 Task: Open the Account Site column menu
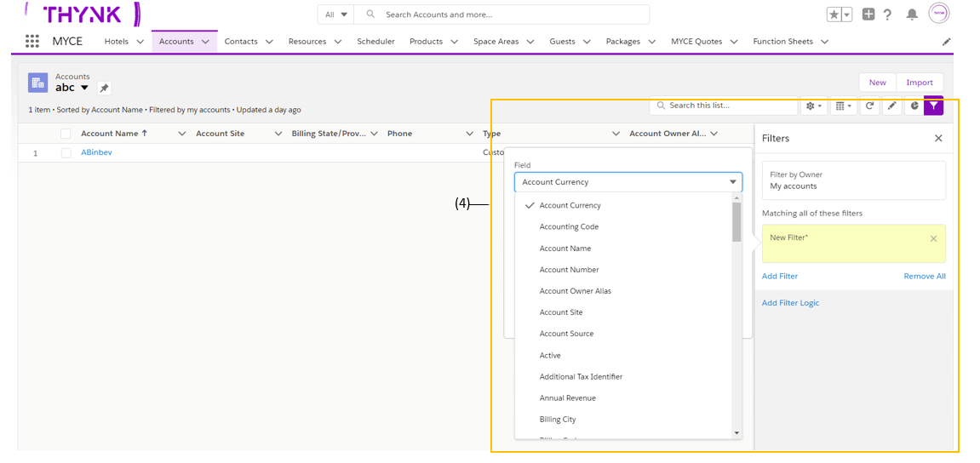coord(278,134)
